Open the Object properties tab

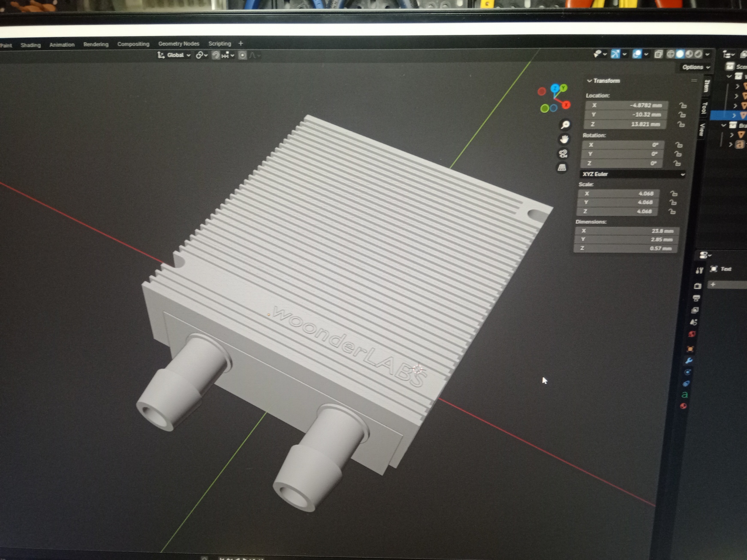690,349
